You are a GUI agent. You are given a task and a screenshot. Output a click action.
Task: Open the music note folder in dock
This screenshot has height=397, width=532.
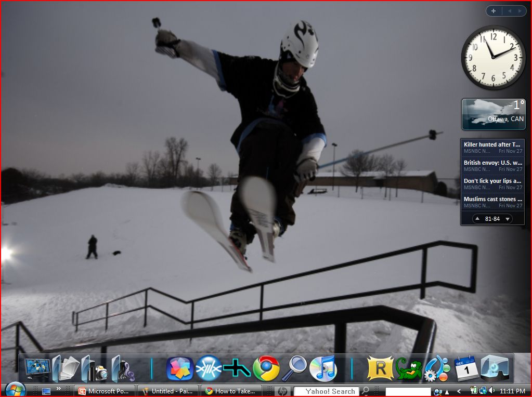pyautogui.click(x=123, y=369)
